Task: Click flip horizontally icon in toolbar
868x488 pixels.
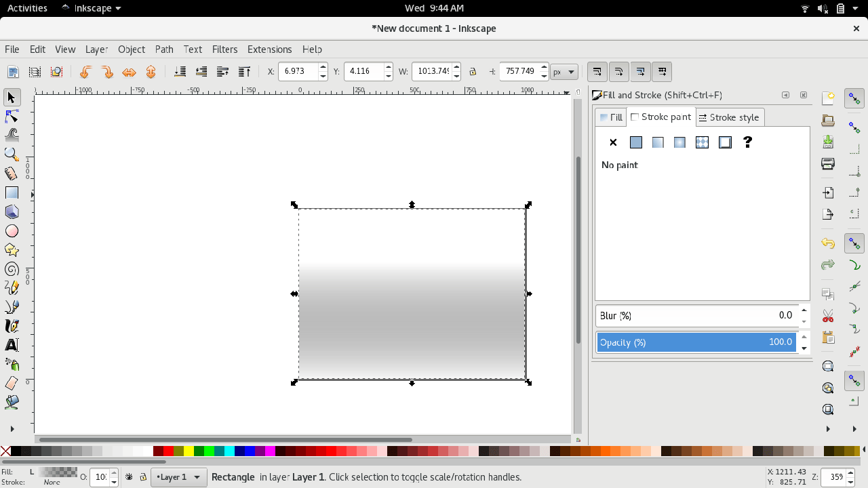Action: click(129, 72)
